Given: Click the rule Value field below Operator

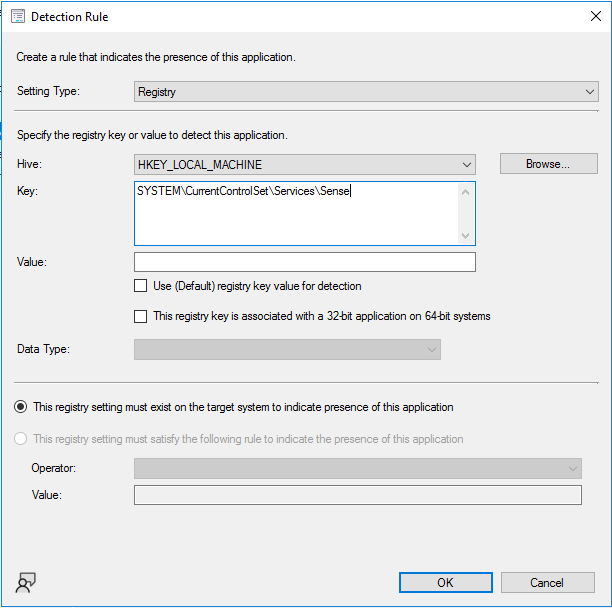Looking at the screenshot, I should click(357, 496).
